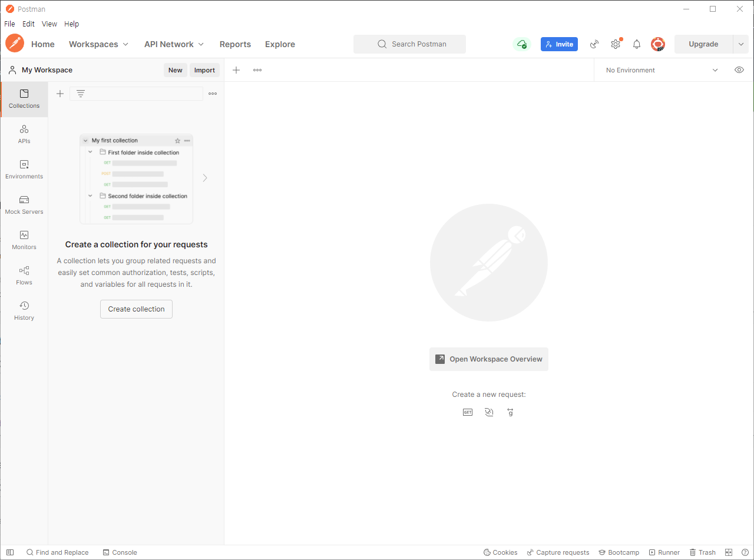Screen dimensions: 754x560
Task: Create a new WebSocket request icon
Action: click(x=489, y=412)
